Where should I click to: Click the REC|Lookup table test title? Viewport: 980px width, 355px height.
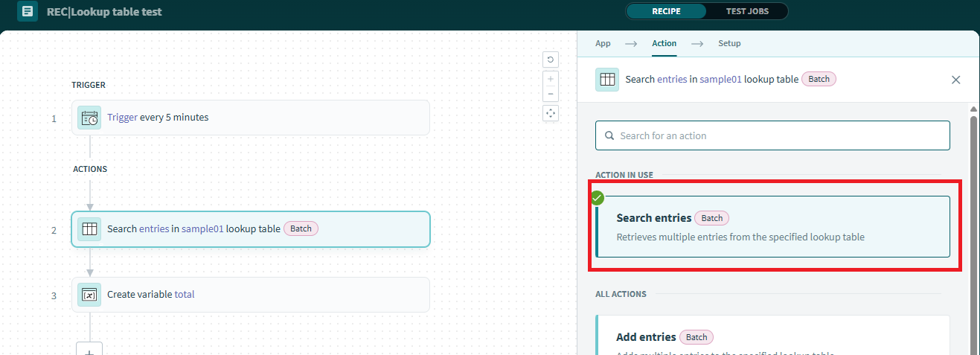104,11
